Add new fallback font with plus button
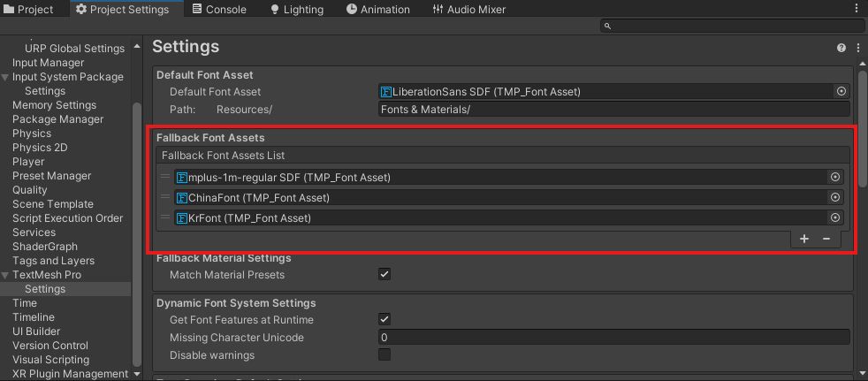Image resolution: width=868 pixels, height=381 pixels. click(x=803, y=239)
